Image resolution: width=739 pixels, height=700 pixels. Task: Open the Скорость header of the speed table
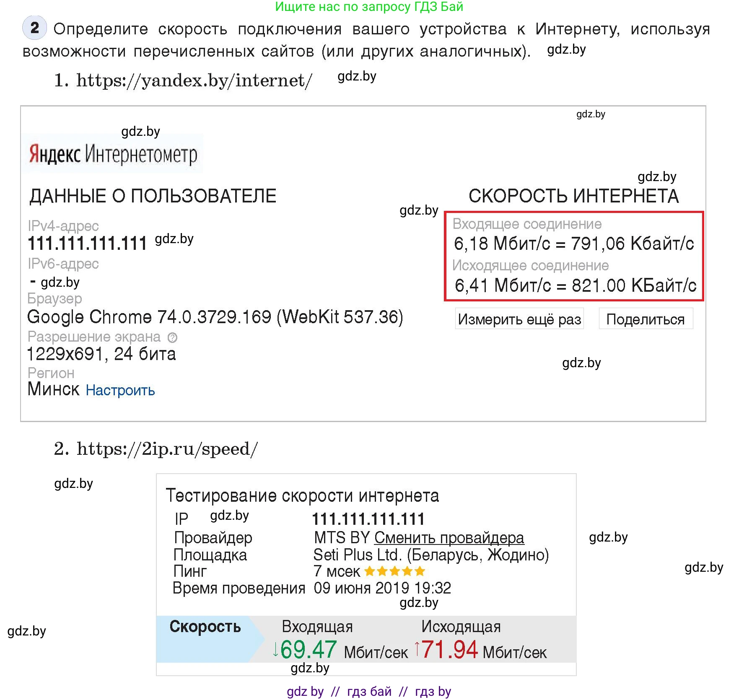click(x=205, y=627)
